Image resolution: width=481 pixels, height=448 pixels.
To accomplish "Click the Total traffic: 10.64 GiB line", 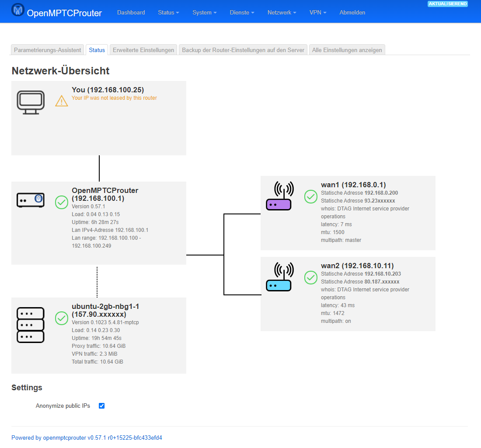I will pyautogui.click(x=98, y=362).
